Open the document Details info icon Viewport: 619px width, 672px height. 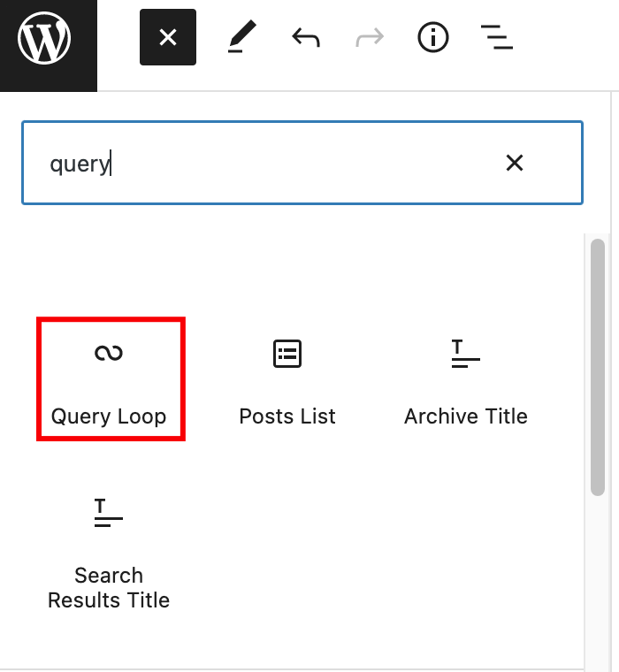tap(433, 37)
